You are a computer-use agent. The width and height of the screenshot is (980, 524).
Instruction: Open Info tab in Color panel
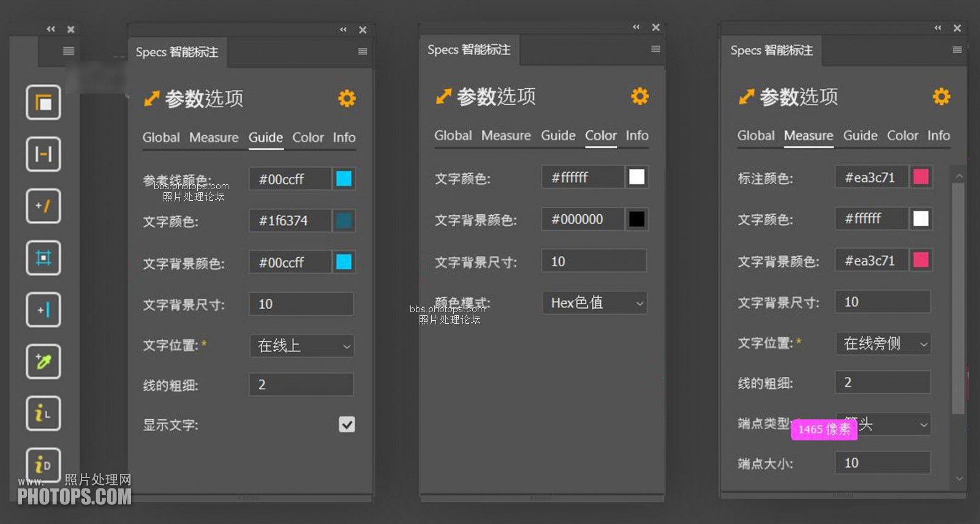[x=637, y=135]
